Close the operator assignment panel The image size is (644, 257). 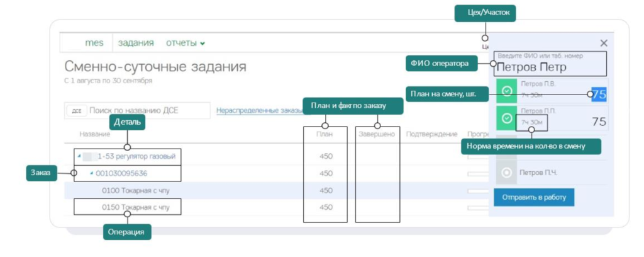point(603,43)
